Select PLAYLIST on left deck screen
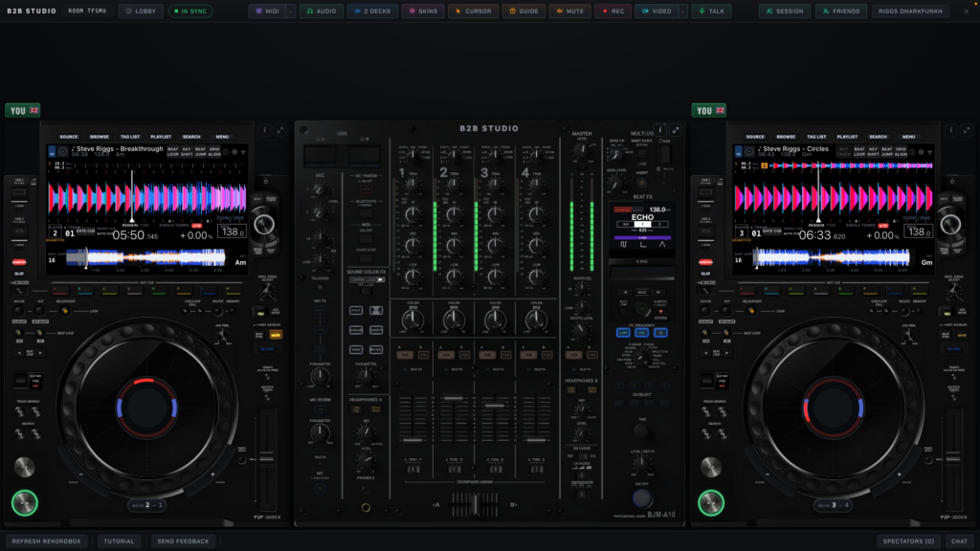This screenshot has width=980, height=551. click(x=161, y=137)
